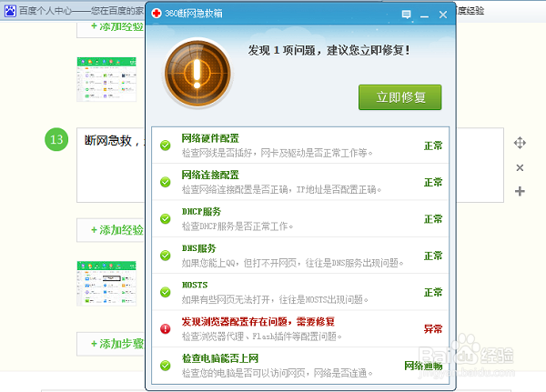Switch to 百度个人中心 browser tab
546x392 pixels.
(x=74, y=11)
